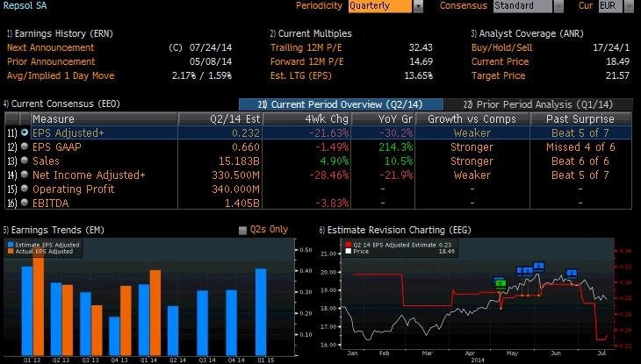The height and width of the screenshot is (364, 641).
Task: Select the EBITDA radio button
Action: pos(25,203)
